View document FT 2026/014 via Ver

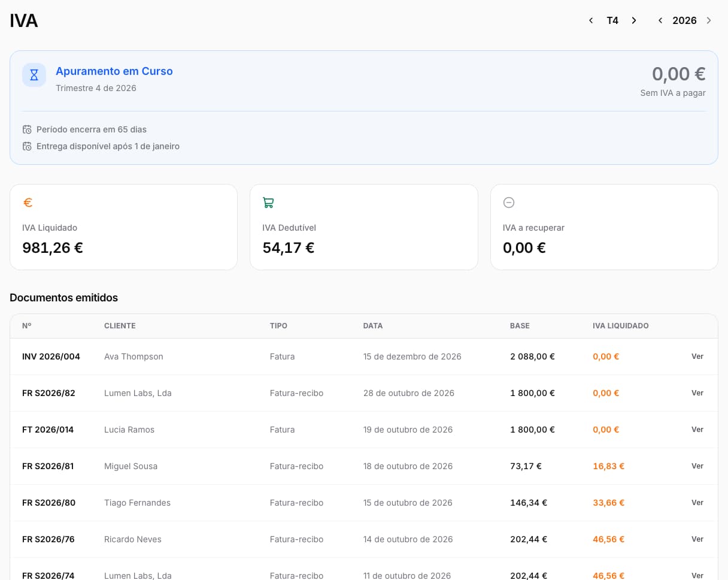697,430
